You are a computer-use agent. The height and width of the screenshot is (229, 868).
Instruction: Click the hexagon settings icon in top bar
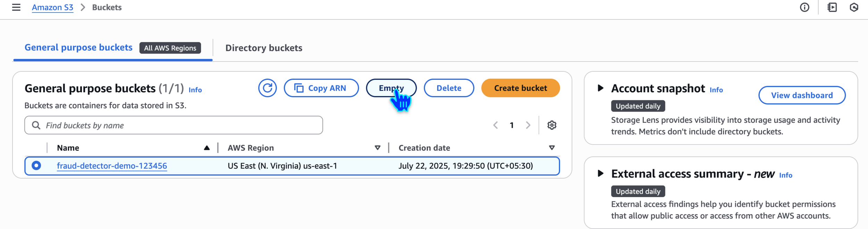point(854,7)
